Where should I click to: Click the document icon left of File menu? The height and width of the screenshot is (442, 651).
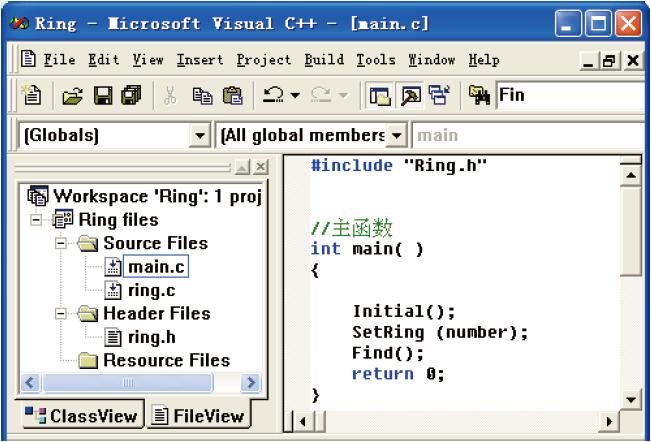pyautogui.click(x=28, y=59)
